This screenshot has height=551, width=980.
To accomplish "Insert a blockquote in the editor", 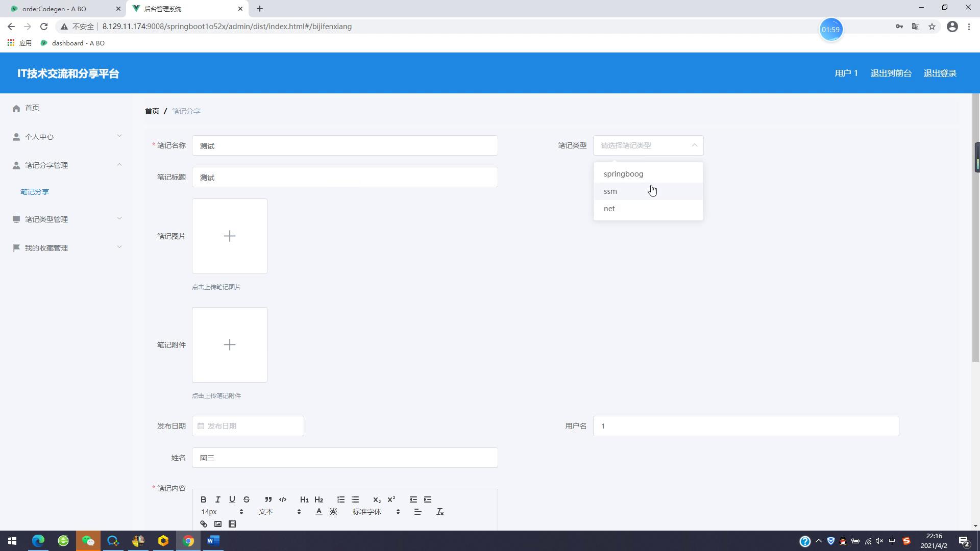I will point(268,499).
